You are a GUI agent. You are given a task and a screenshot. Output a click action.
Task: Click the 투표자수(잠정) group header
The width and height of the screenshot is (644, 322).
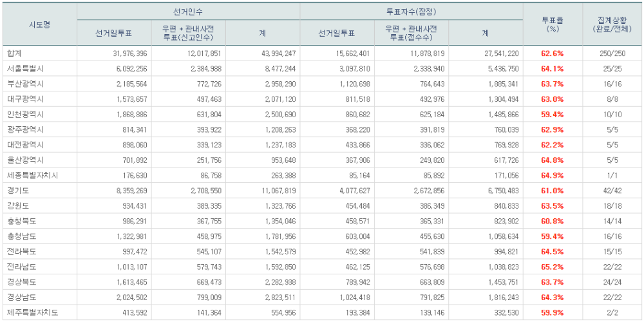click(x=411, y=12)
